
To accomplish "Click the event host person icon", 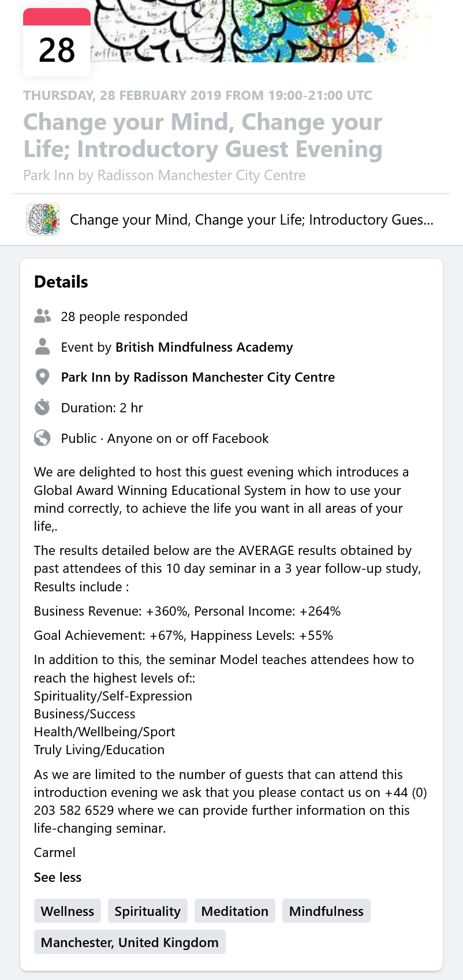I will 42,347.
